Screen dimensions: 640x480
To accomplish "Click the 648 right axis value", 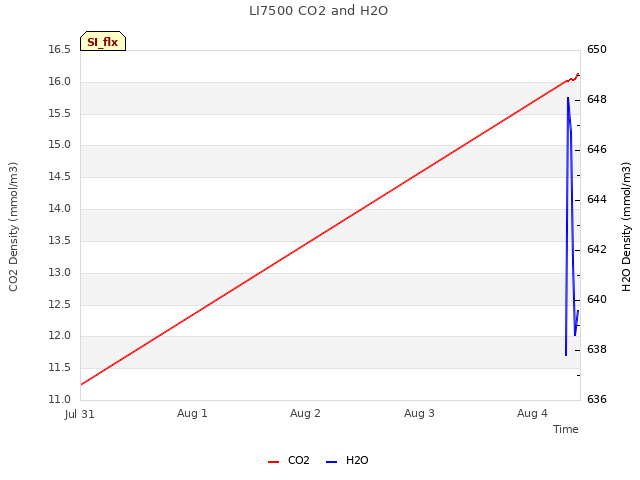I will point(597,99).
